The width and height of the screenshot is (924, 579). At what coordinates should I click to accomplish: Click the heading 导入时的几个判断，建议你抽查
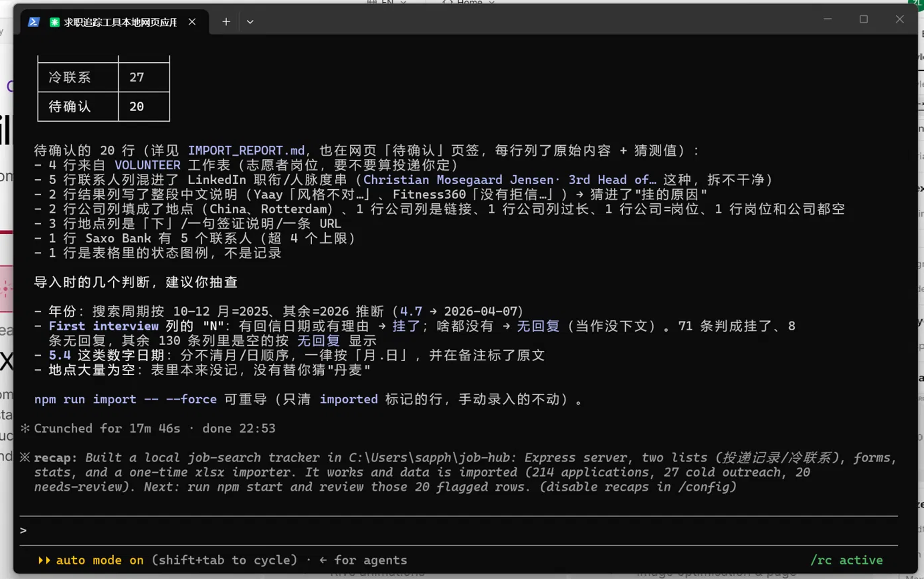[136, 282]
